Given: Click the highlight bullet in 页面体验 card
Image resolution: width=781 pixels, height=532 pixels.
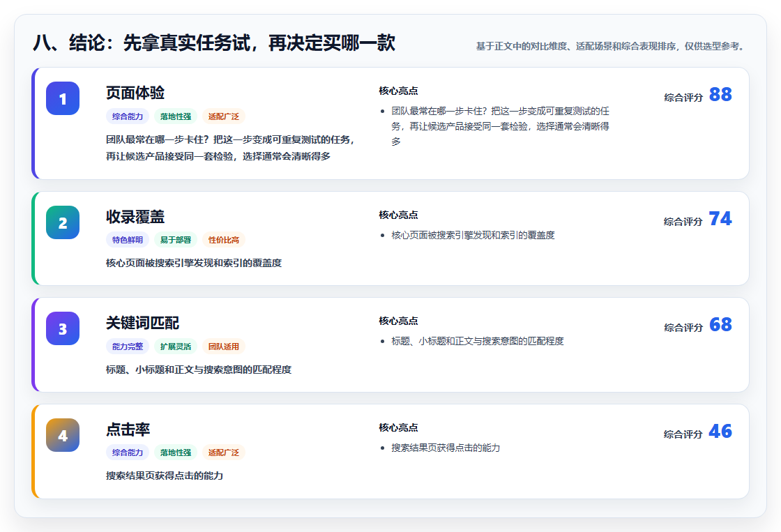Looking at the screenshot, I should [x=500, y=126].
